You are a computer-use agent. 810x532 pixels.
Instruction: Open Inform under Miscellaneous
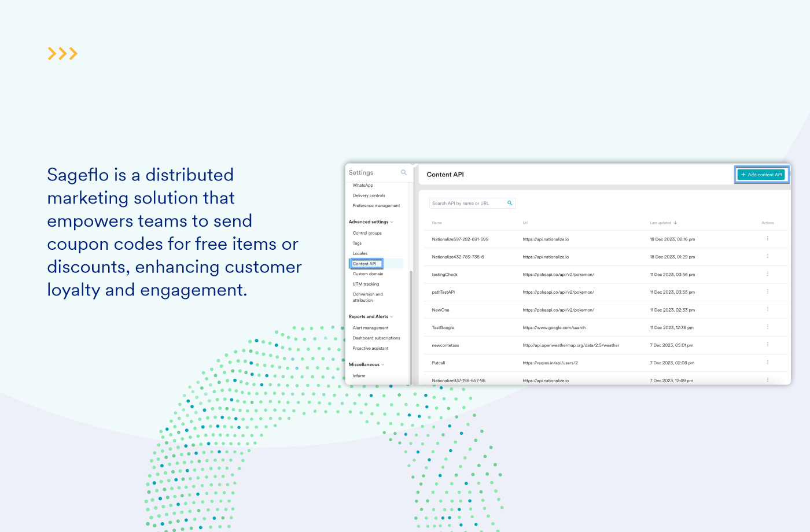(359, 376)
